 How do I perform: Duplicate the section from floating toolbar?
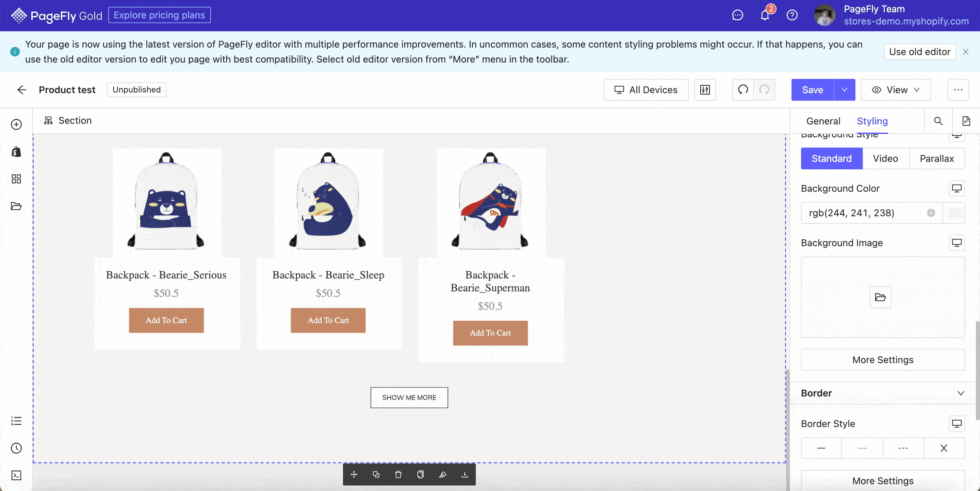pyautogui.click(x=376, y=474)
